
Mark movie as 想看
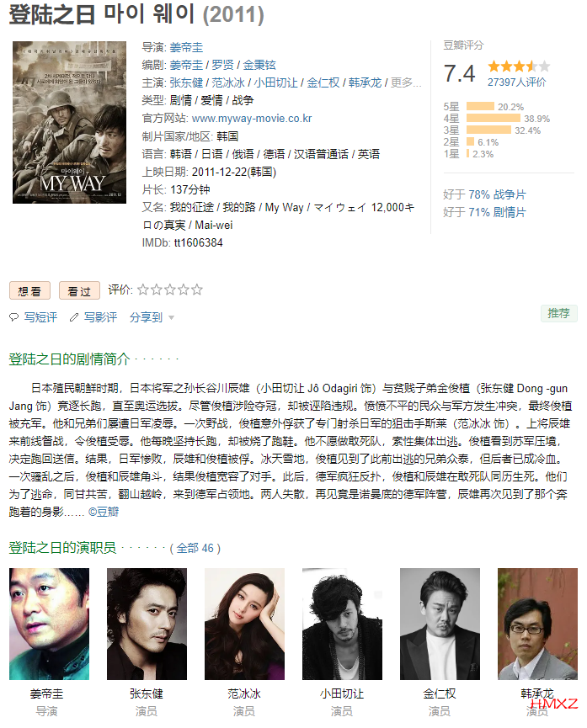click(29, 291)
